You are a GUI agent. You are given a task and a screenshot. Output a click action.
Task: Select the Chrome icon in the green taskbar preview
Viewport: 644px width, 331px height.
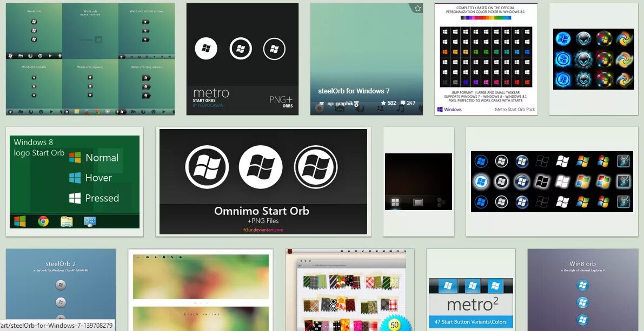tap(43, 221)
